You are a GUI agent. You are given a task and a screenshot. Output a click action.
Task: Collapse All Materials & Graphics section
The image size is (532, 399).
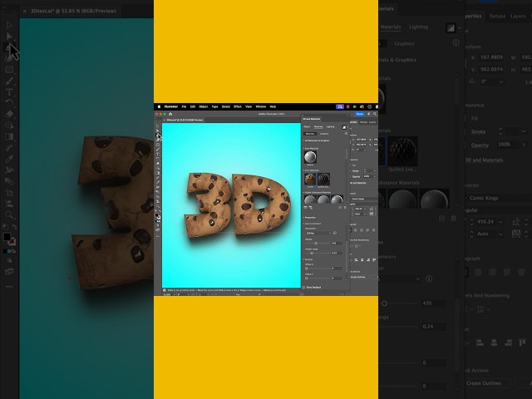[303, 140]
